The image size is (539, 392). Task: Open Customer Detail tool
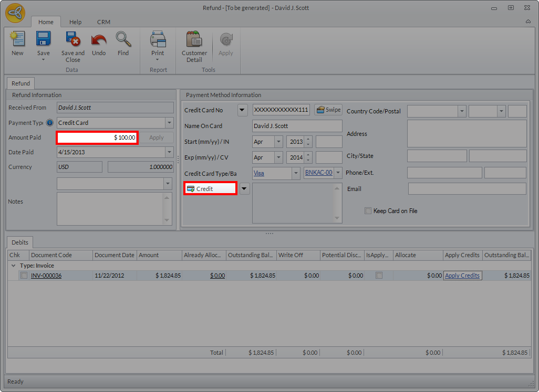[x=194, y=40]
